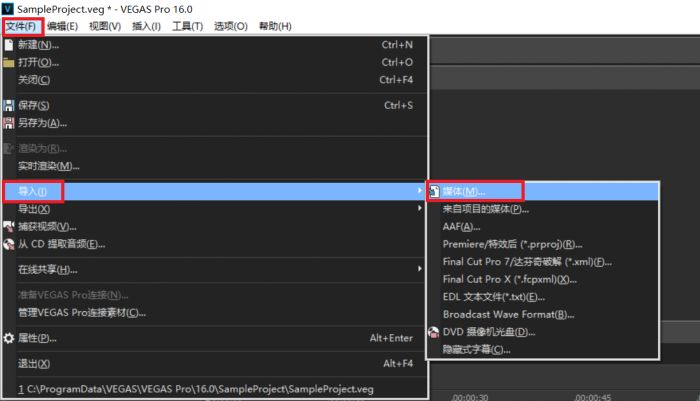This screenshot has height=401, width=700.
Task: Select 在线共享(H)... menu entry
Action: pyautogui.click(x=215, y=270)
